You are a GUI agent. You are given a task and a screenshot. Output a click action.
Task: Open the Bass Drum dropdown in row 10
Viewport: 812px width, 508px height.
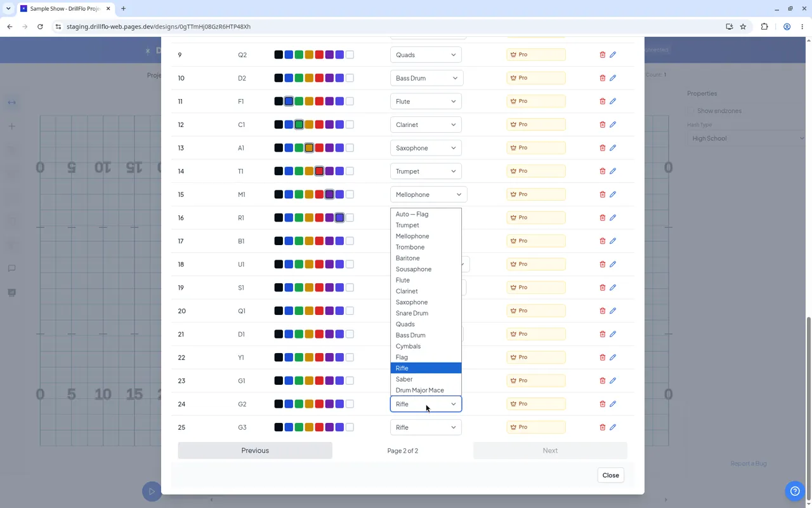[426, 78]
